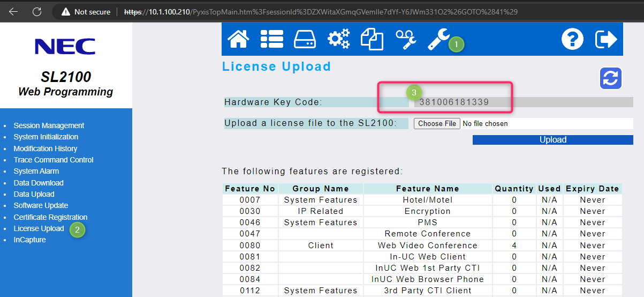
Task: Open Data Upload link
Action: click(x=34, y=194)
